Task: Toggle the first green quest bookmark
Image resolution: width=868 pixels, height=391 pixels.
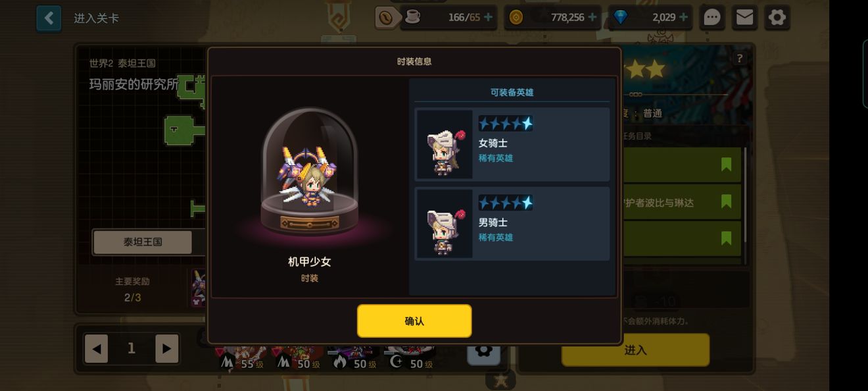Action: coord(726,165)
